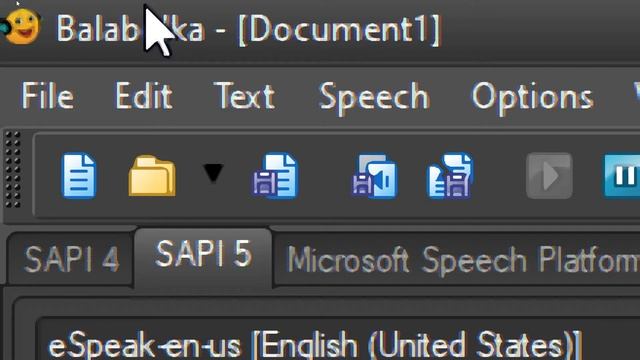
Task: Click the Balabolka smiley app icon
Action: pyautogui.click(x=20, y=27)
